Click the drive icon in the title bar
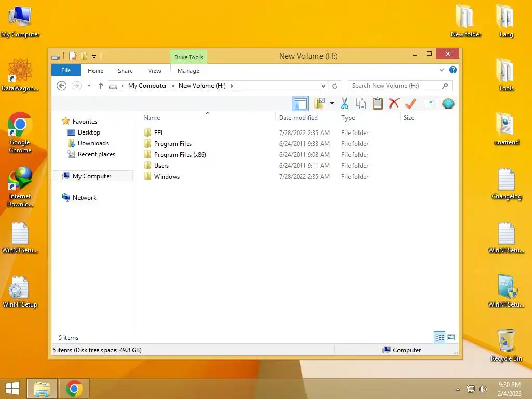532x399 pixels. pyautogui.click(x=56, y=57)
